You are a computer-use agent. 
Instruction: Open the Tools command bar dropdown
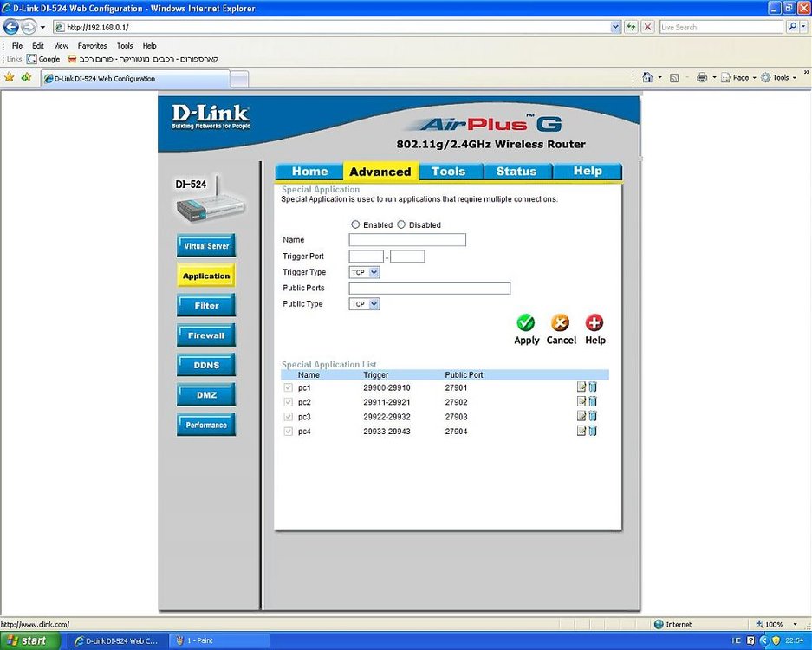pyautogui.click(x=778, y=78)
